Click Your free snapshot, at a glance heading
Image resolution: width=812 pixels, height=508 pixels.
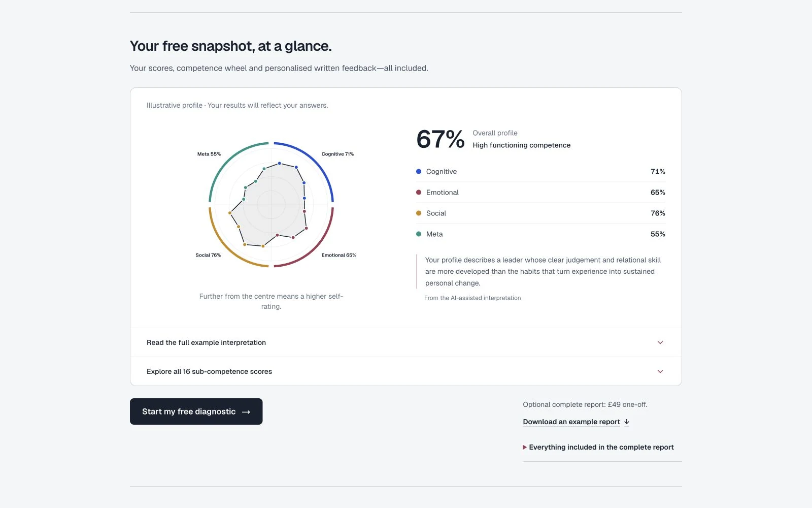tap(231, 46)
